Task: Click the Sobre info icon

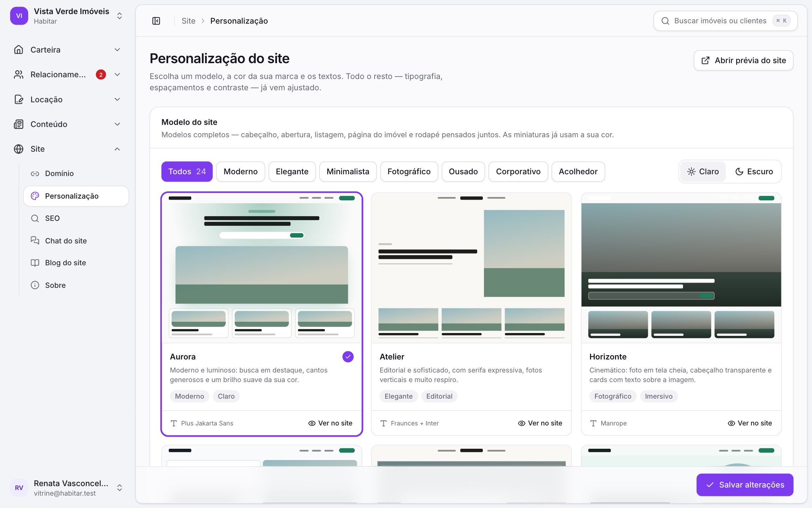Action: 35,285
